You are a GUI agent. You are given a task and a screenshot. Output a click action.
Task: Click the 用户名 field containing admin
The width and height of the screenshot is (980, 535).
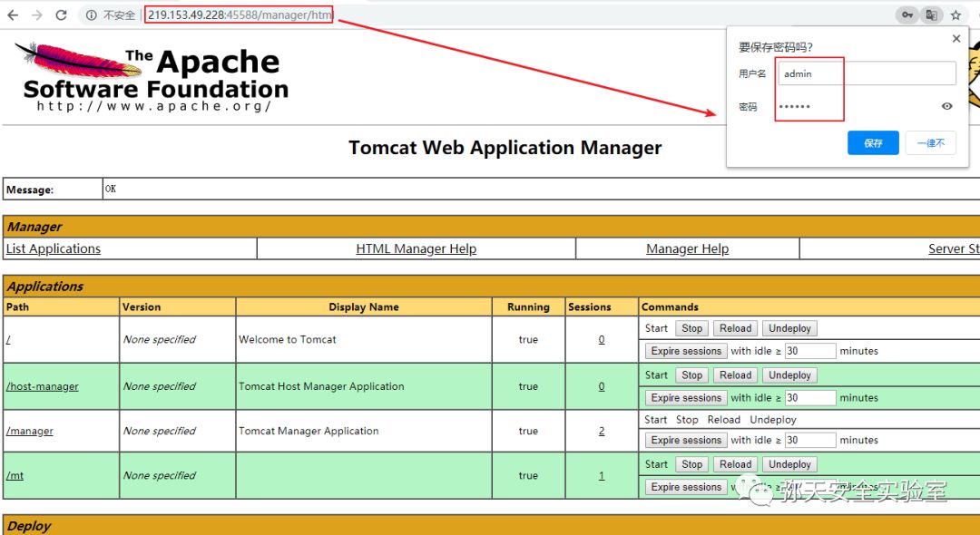pos(867,73)
